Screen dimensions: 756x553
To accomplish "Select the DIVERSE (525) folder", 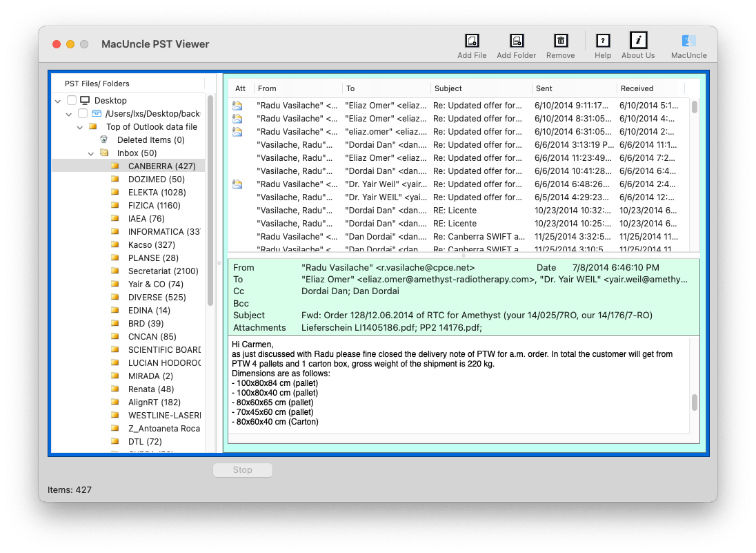I will [x=157, y=298].
